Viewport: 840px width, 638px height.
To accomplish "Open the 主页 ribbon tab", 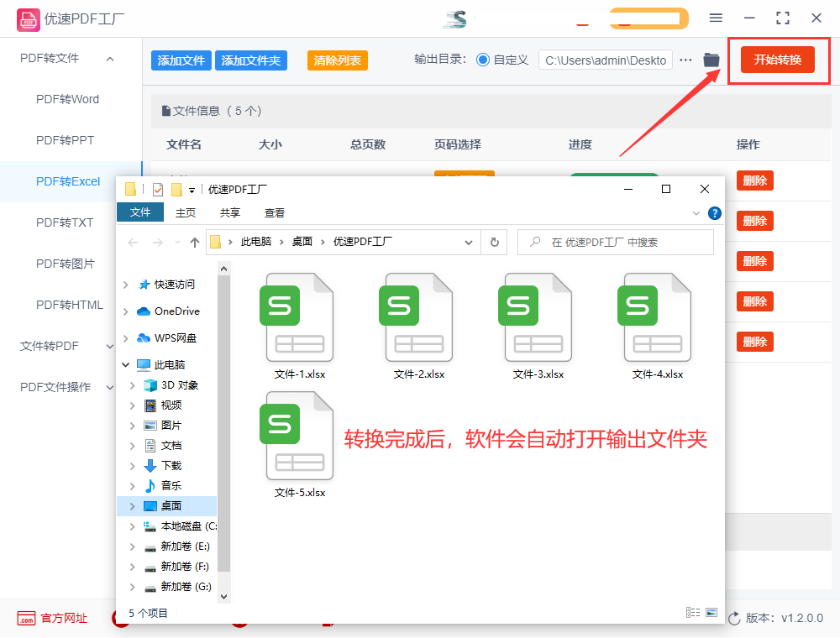I will tap(186, 213).
